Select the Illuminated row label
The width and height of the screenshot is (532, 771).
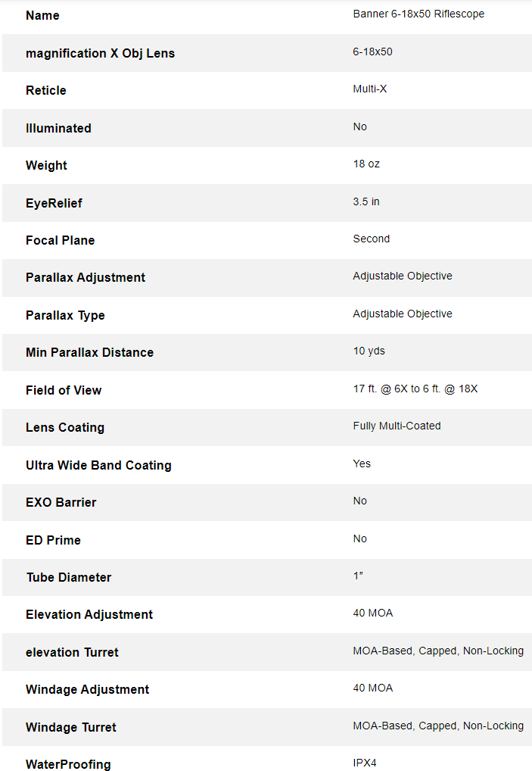(x=58, y=128)
